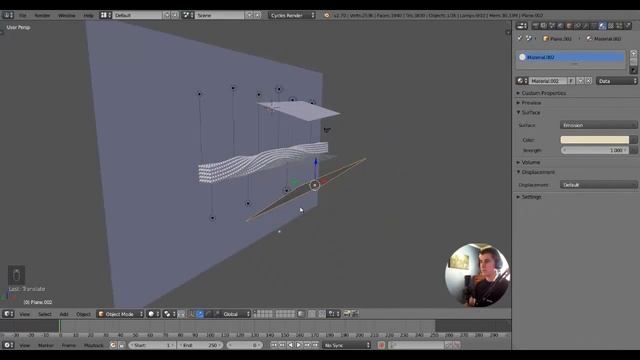
Task: Open the Render properties tab
Action: pyautogui.click(x=535, y=26)
